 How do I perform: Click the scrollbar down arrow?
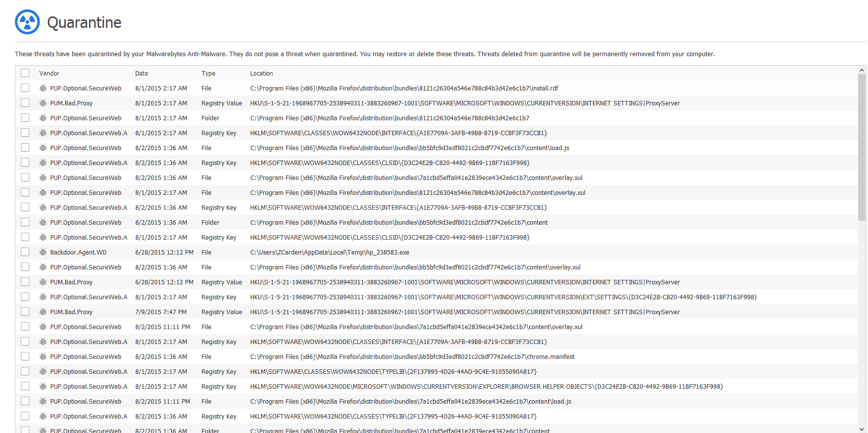862,429
